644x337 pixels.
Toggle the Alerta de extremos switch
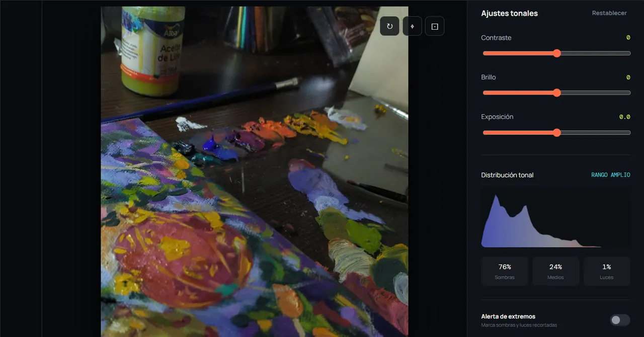coord(620,320)
